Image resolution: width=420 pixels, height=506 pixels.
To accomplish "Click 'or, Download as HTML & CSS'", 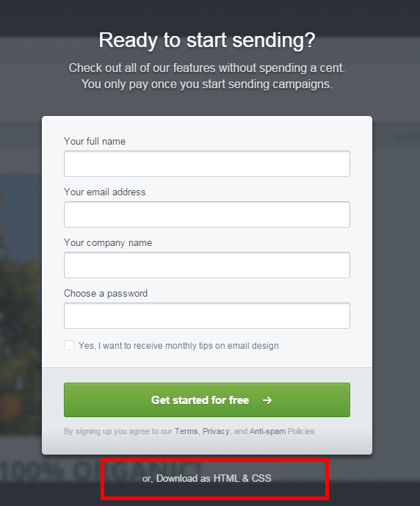I will [207, 478].
